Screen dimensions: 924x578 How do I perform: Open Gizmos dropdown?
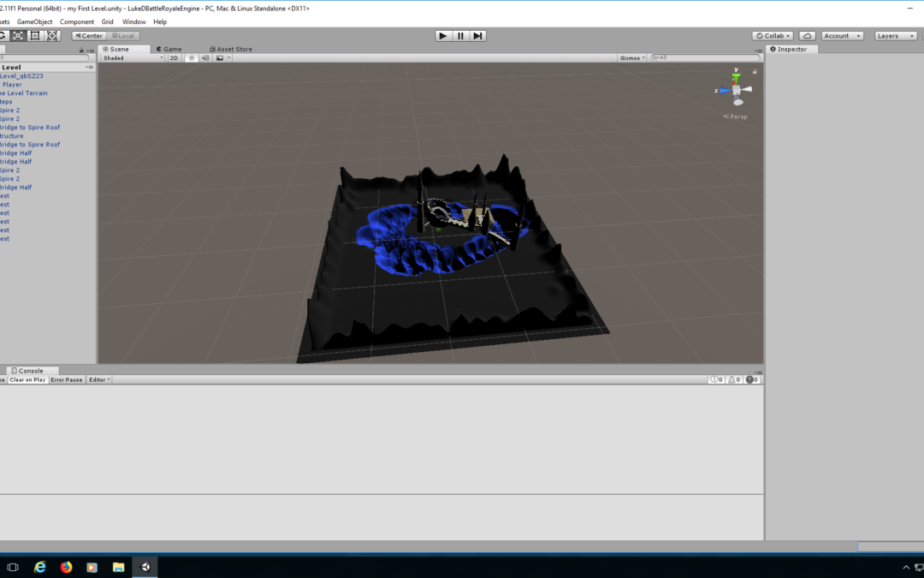(x=632, y=58)
